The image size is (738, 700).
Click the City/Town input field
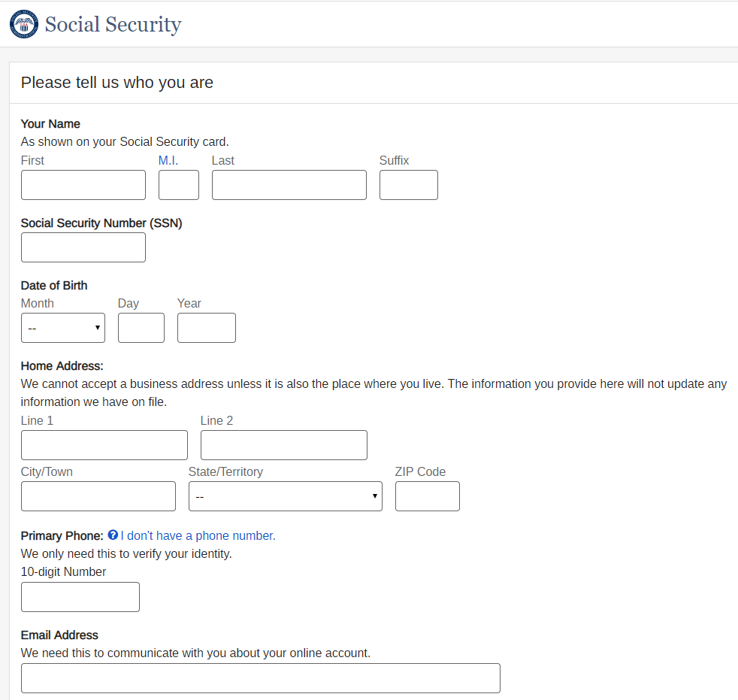98,496
